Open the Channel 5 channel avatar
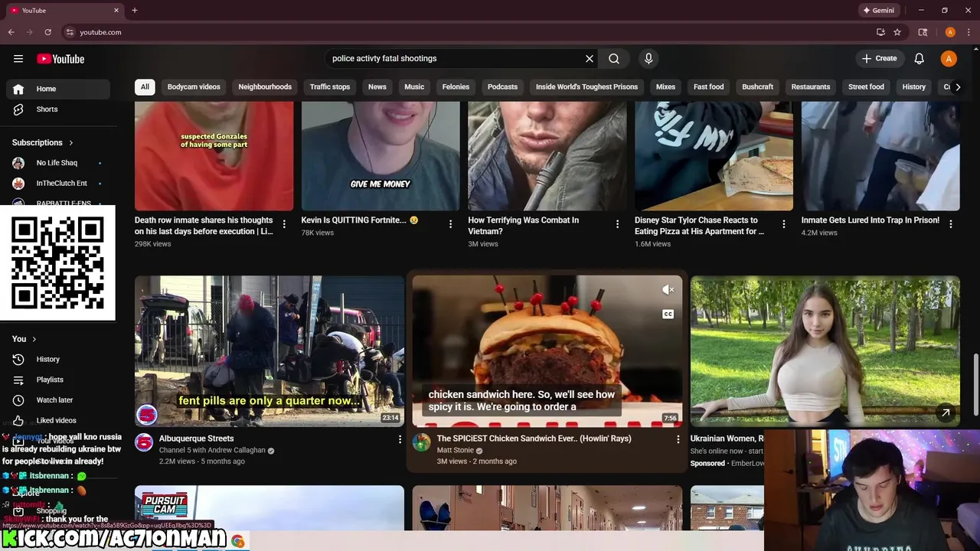Viewport: 980px width, 551px height. click(x=144, y=442)
